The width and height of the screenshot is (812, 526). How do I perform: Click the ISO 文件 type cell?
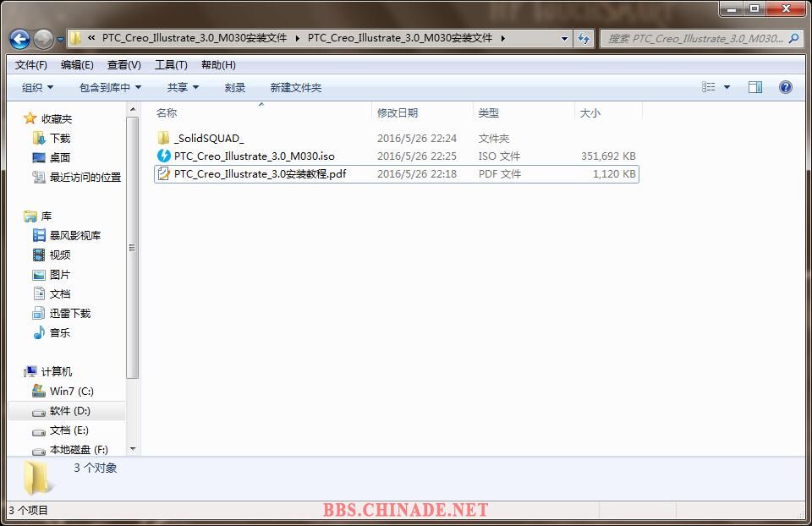pos(499,156)
